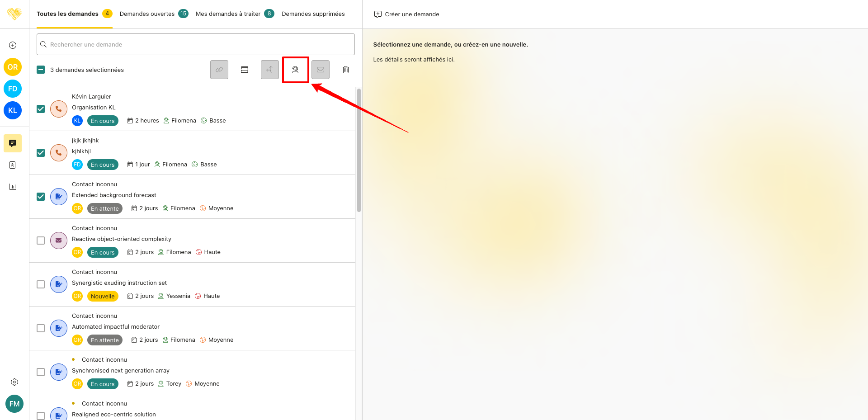Click the list-lines status icon in toolbar

tap(245, 70)
